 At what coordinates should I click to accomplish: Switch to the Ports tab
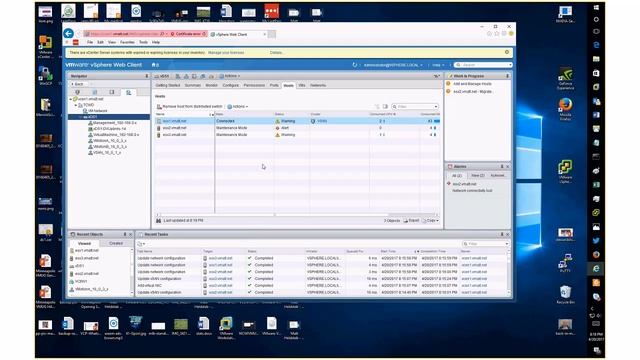click(x=274, y=85)
